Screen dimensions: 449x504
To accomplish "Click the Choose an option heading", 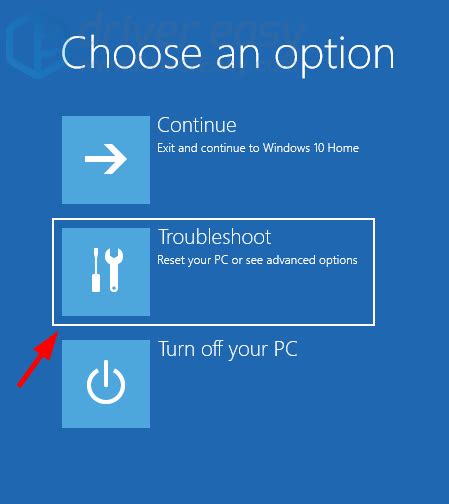I will pos(228,55).
